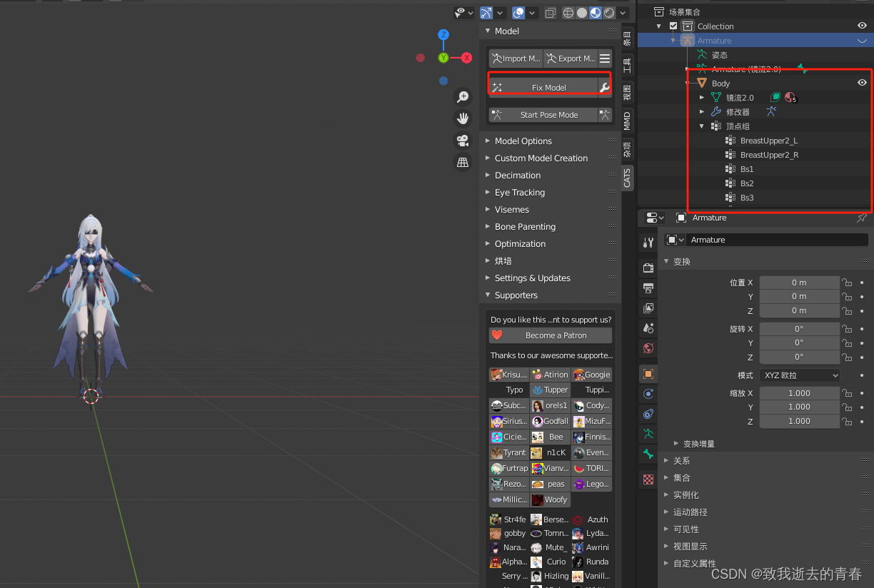Pin the properties panel with pin icon

pyautogui.click(x=862, y=218)
